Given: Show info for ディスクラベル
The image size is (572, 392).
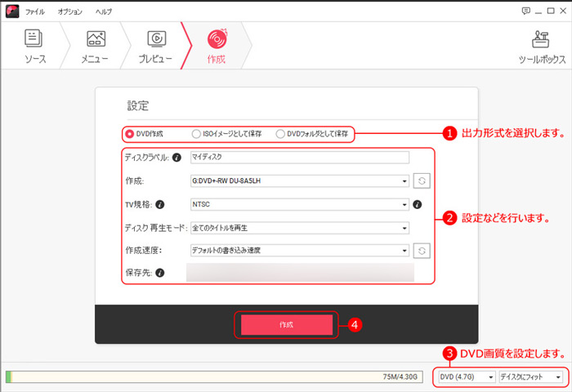Looking at the screenshot, I should pyautogui.click(x=177, y=158).
